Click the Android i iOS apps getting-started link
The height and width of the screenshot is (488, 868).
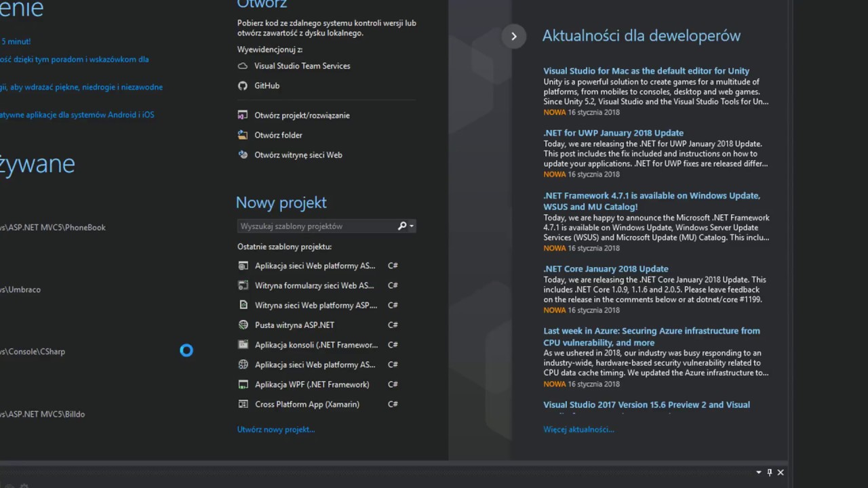tap(77, 115)
